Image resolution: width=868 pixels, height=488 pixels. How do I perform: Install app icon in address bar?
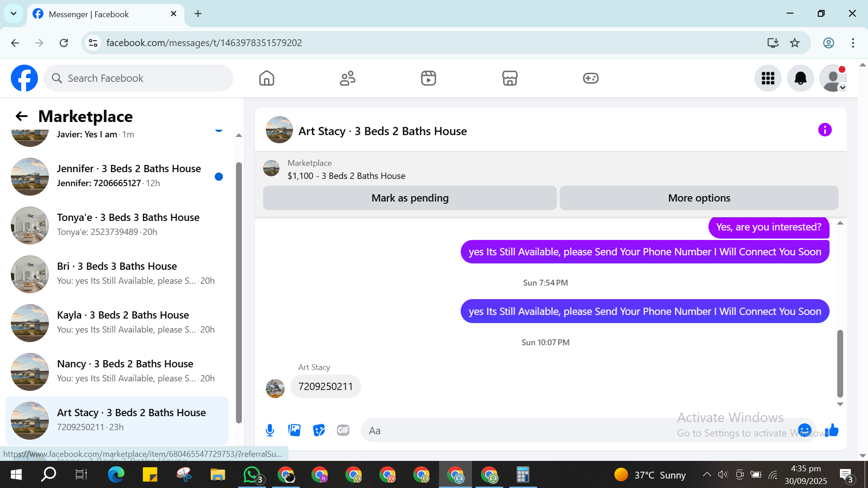click(x=773, y=43)
